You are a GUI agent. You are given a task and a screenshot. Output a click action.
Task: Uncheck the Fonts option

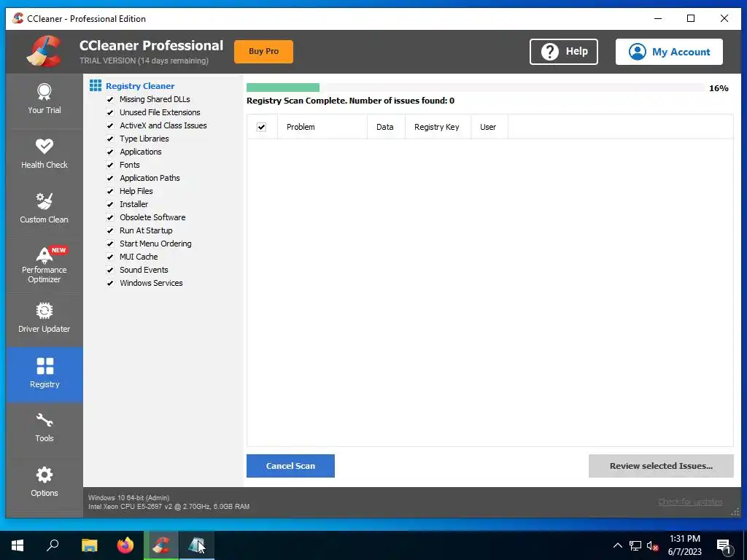[110, 165]
